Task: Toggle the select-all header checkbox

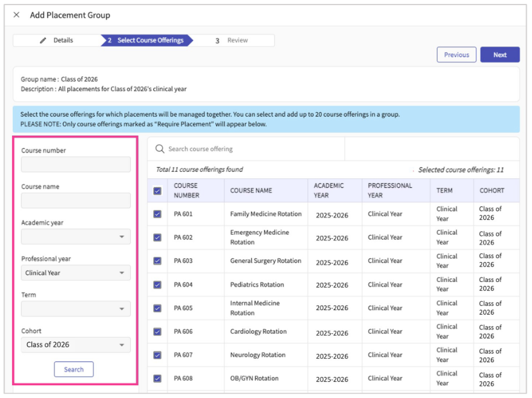Action: tap(158, 190)
